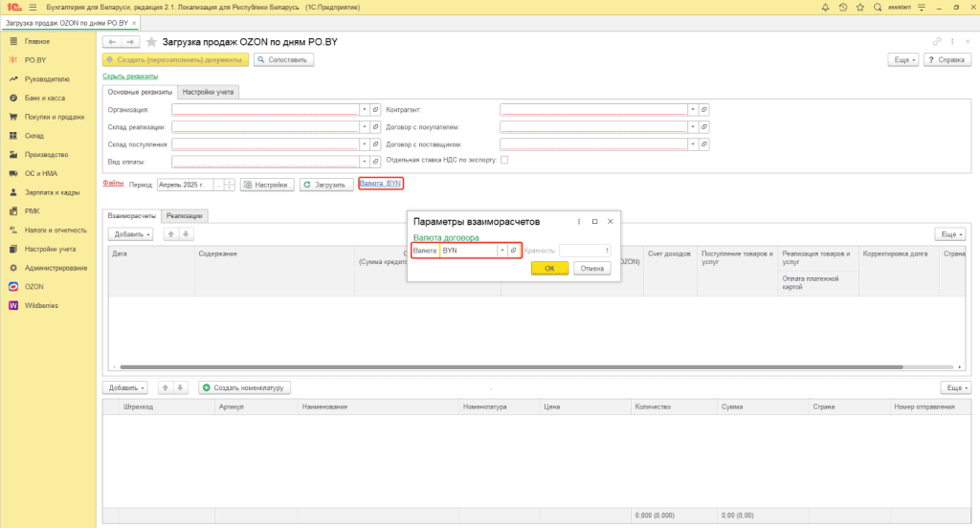Image resolution: width=980 pixels, height=528 pixels.
Task: Open notifications bell
Action: pos(825,8)
